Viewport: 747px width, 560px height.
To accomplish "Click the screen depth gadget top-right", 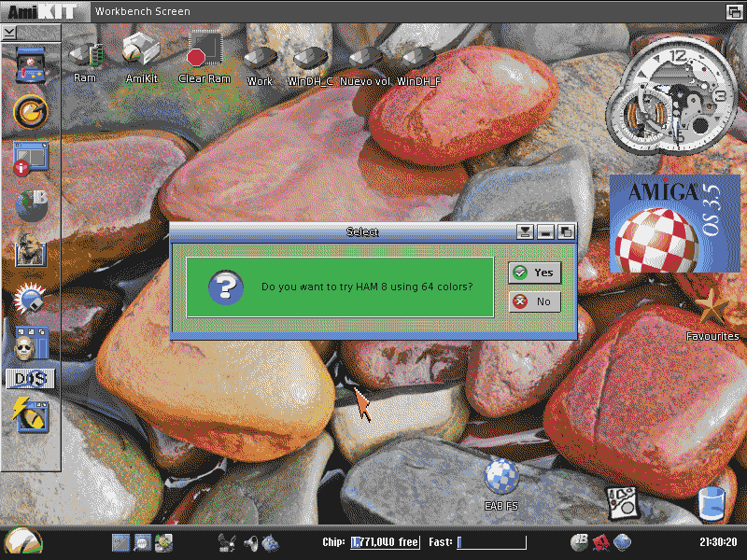I will pyautogui.click(x=734, y=11).
